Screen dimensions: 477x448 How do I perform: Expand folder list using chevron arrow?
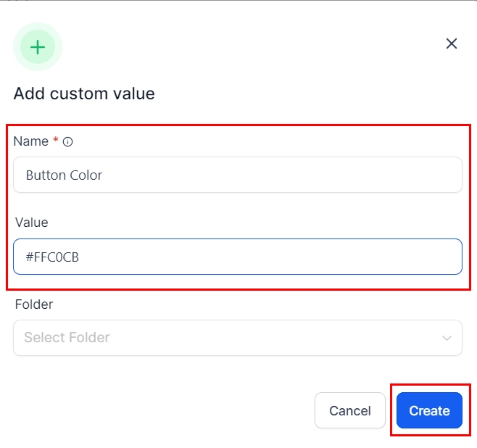[x=447, y=338]
